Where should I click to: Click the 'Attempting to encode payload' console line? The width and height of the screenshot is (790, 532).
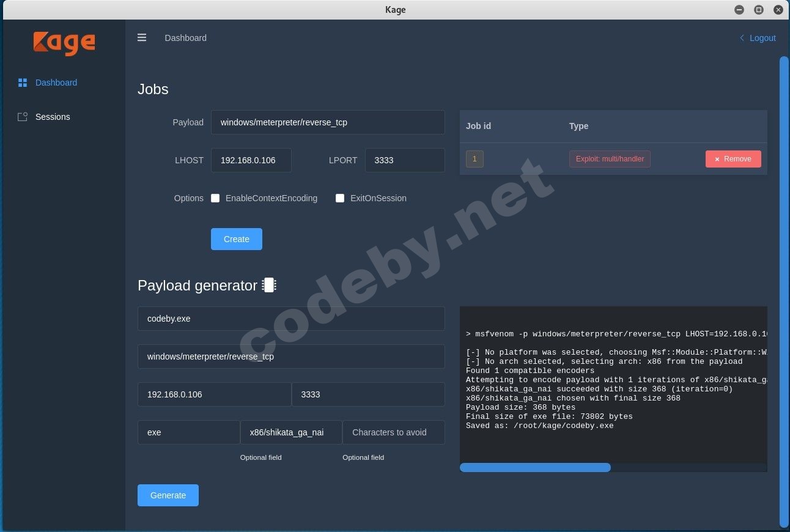click(616, 380)
